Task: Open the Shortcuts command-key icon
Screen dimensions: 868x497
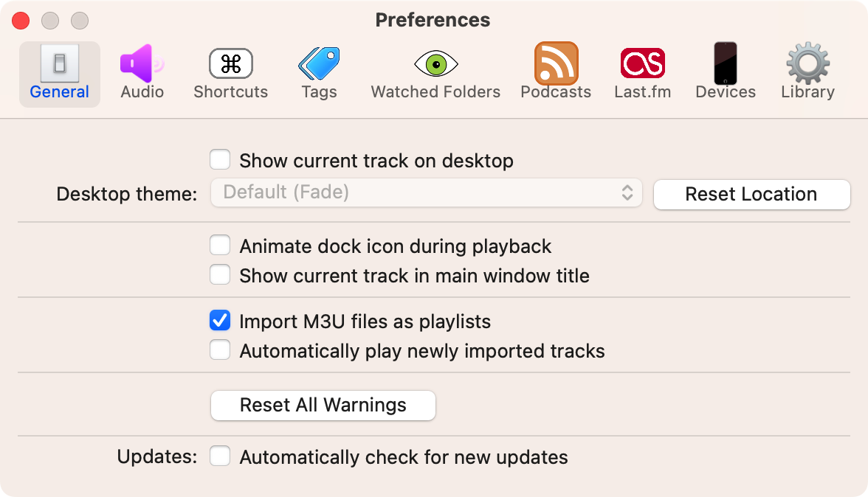Action: [x=231, y=63]
